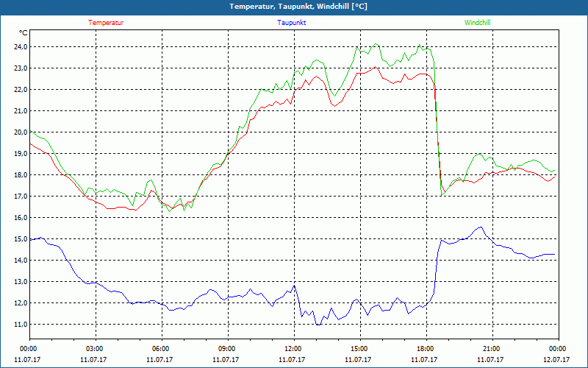Viewport: 588px width, 368px height.
Task: Click the green Windchill legend label
Action: pos(478,23)
